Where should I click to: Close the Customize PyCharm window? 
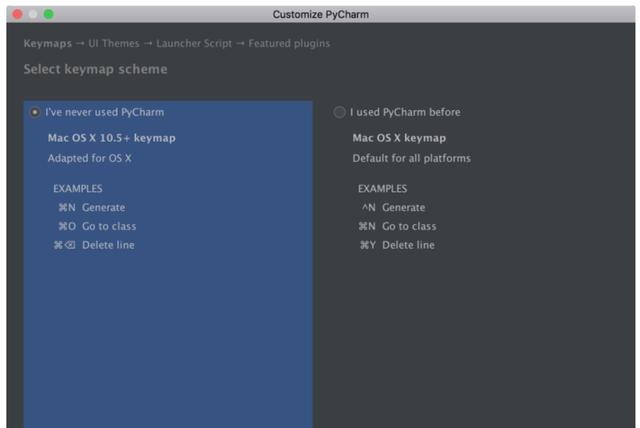[x=17, y=15]
